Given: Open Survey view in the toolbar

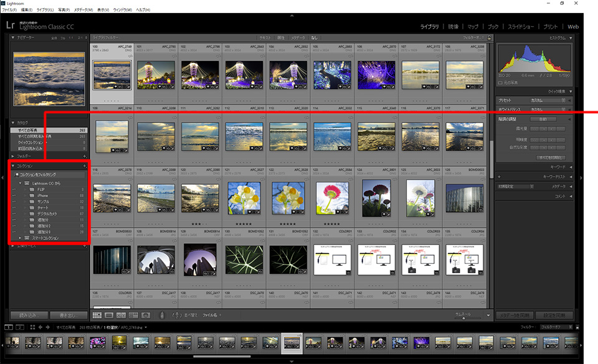Looking at the screenshot, I should 133,315.
